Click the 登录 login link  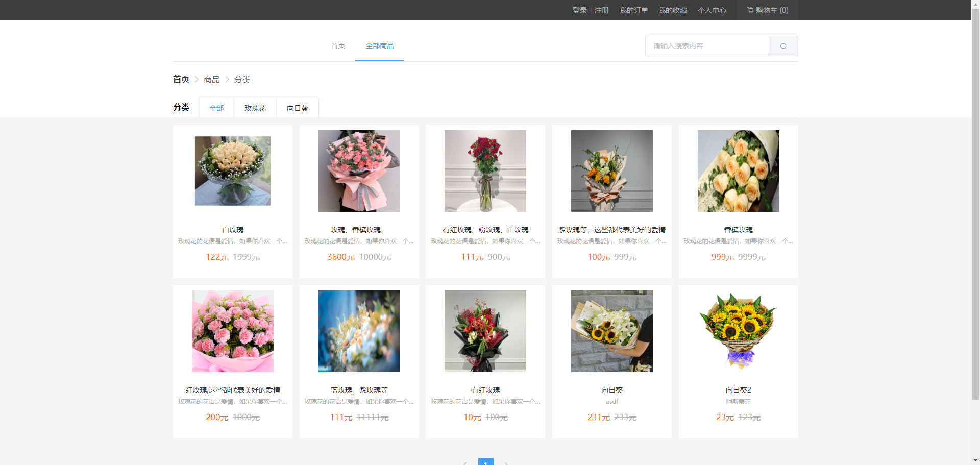[579, 10]
